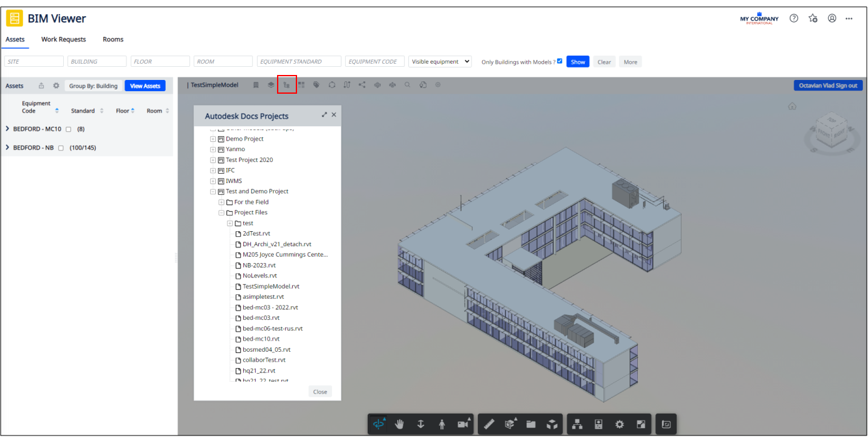Click the Clear filter button
This screenshot has width=868, height=443.
604,62
